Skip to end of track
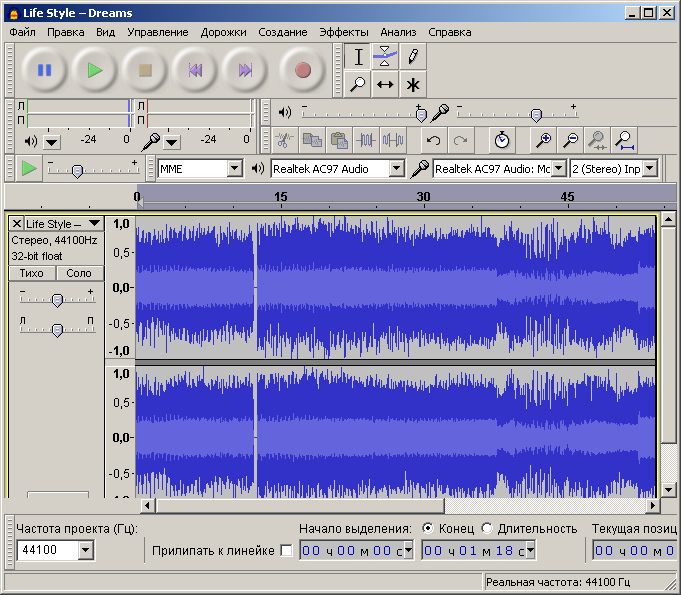The height and width of the screenshot is (595, 681). tap(245, 70)
